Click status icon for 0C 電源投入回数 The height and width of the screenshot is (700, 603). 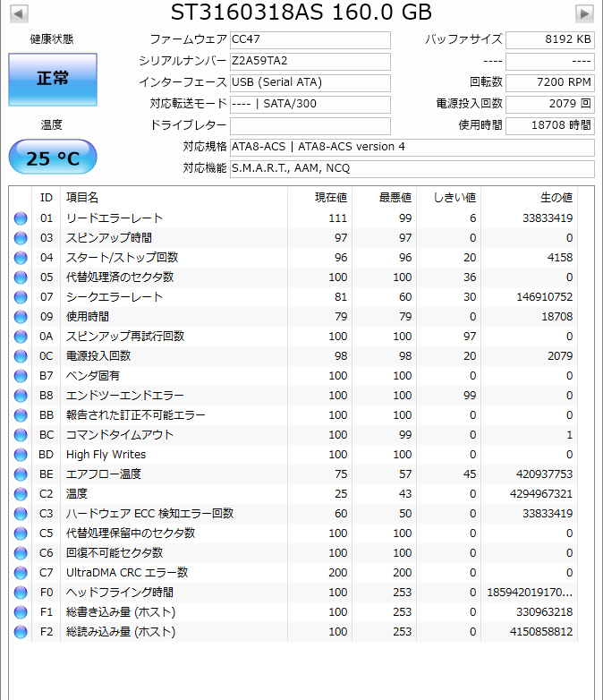[x=21, y=355]
